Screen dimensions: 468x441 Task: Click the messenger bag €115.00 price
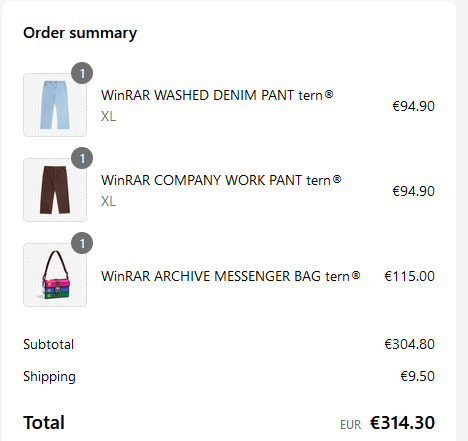click(x=409, y=276)
